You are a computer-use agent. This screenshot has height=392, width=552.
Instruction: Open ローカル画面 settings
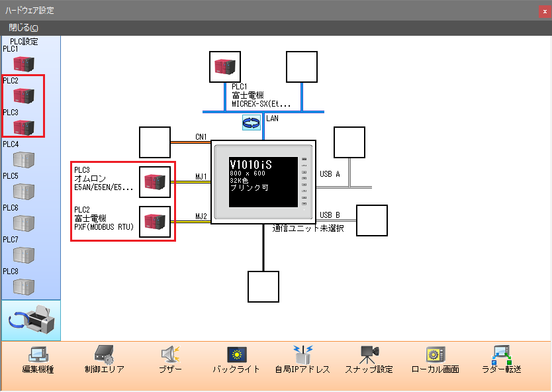pyautogui.click(x=435, y=360)
